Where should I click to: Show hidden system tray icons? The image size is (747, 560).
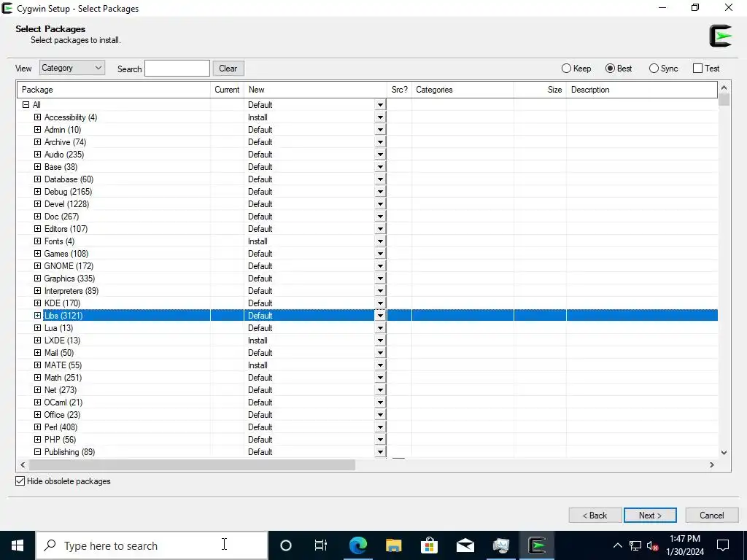pos(617,545)
